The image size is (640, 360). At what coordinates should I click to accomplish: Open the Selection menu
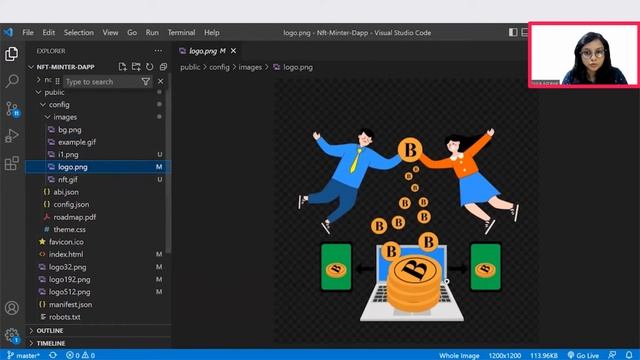(x=79, y=33)
